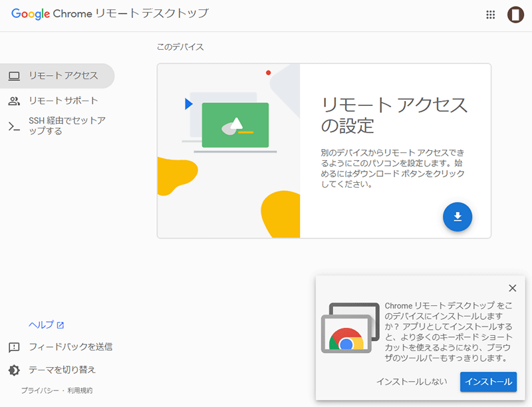Image resolution: width=532 pixels, height=407 pixels.
Task: Open the 利用規約 link
Action: [80, 390]
